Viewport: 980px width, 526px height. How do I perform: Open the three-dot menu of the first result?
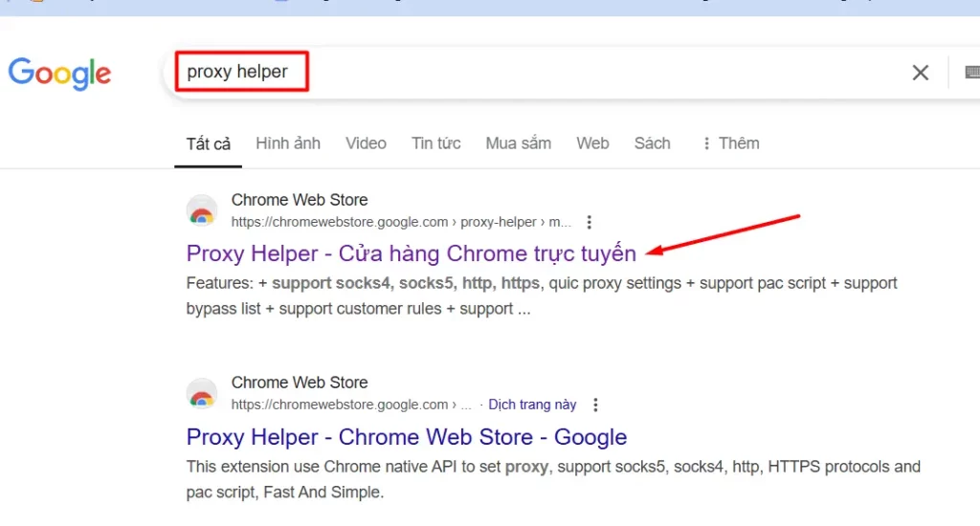tap(590, 222)
